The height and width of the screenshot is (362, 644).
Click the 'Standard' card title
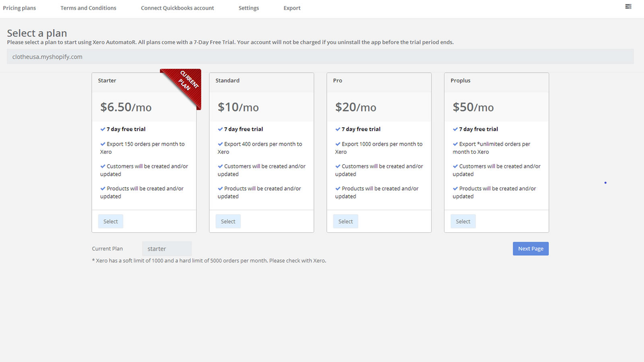227,80
